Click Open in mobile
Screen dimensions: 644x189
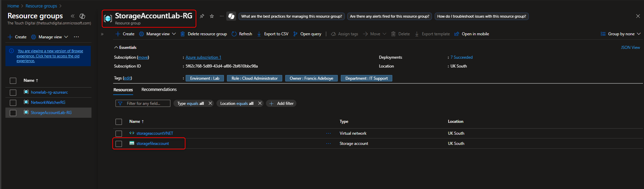click(x=472, y=34)
